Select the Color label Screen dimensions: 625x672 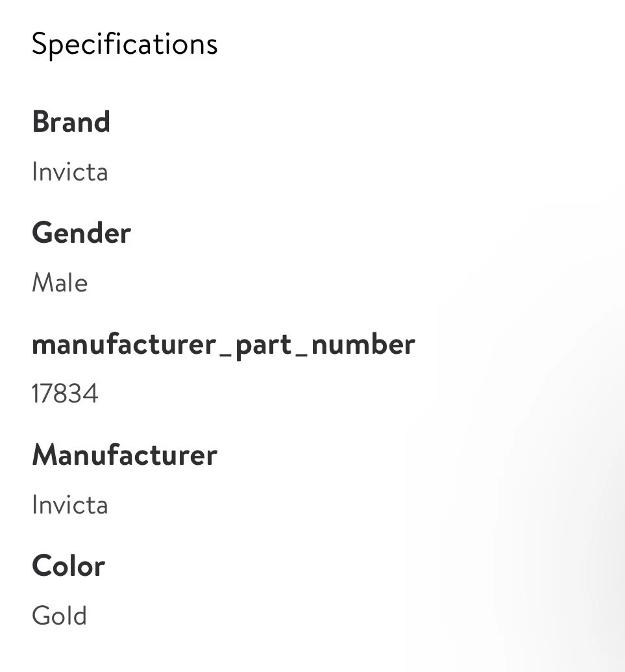point(68,566)
